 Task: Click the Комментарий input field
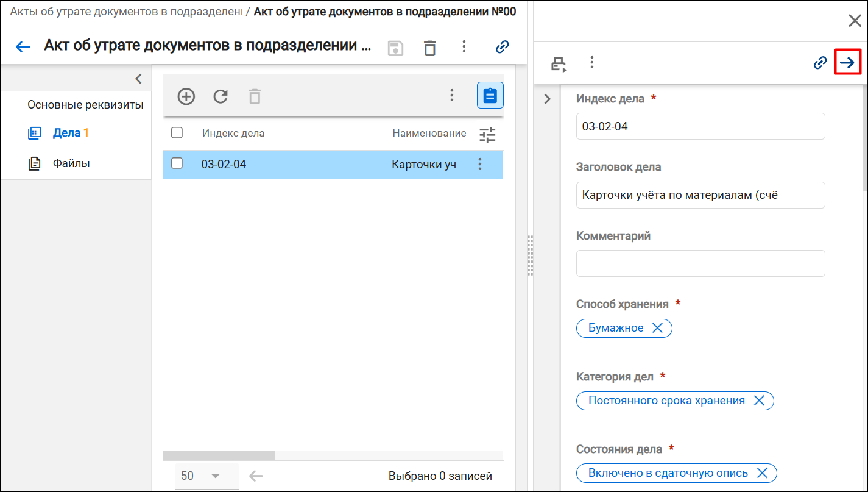700,263
